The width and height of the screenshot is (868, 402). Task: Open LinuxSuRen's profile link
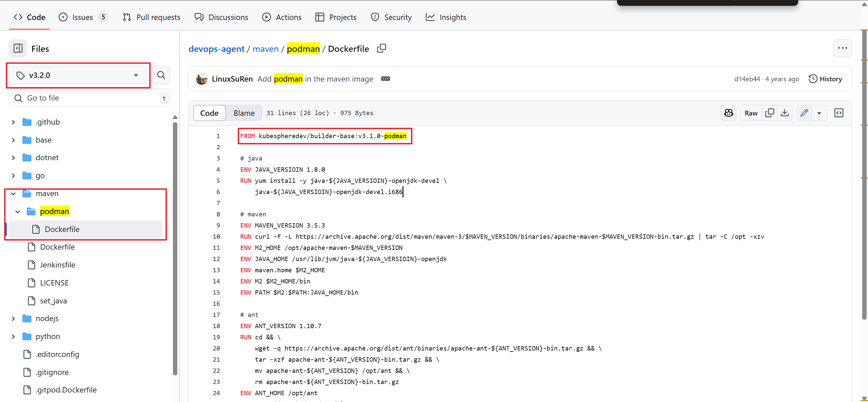click(x=232, y=79)
